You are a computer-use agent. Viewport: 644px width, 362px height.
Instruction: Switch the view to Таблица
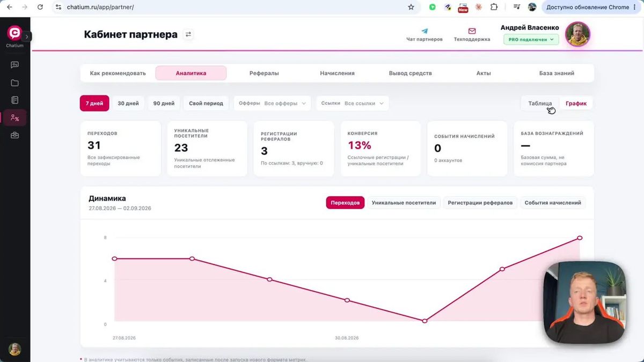(540, 104)
